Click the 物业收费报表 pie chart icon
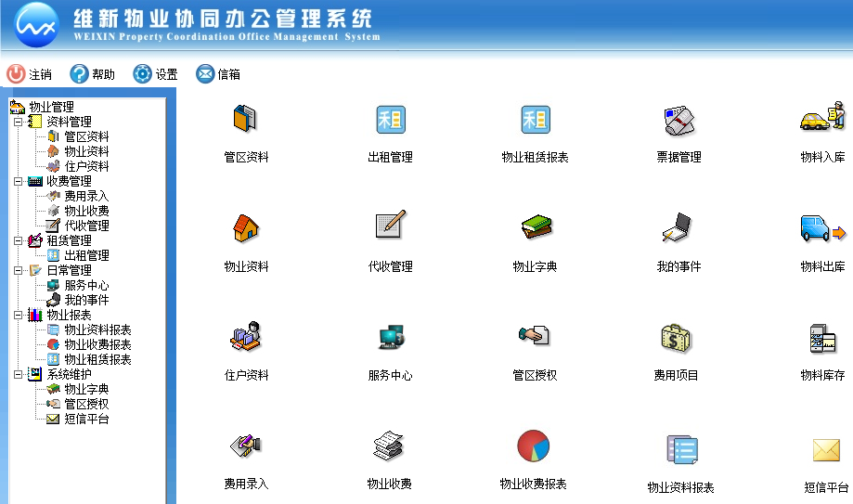853x504 pixels. pyautogui.click(x=533, y=446)
